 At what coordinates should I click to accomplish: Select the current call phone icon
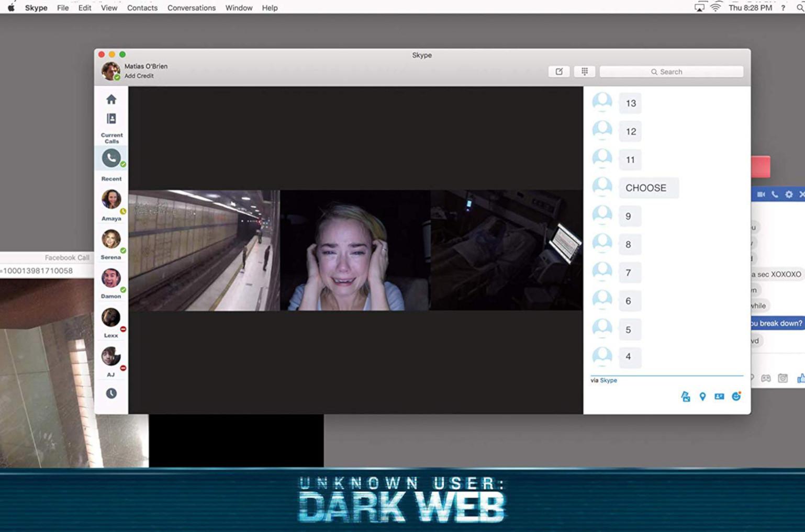111,158
